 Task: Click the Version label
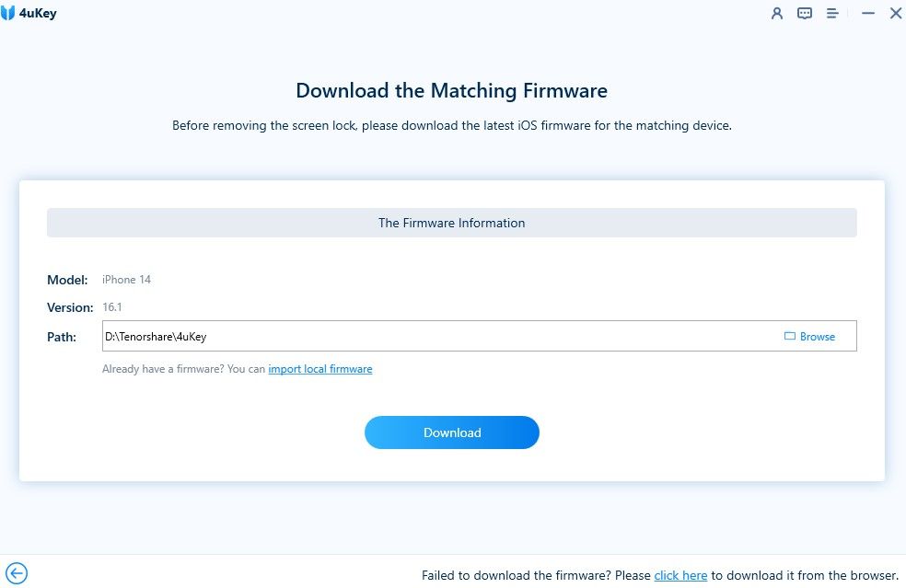click(70, 307)
